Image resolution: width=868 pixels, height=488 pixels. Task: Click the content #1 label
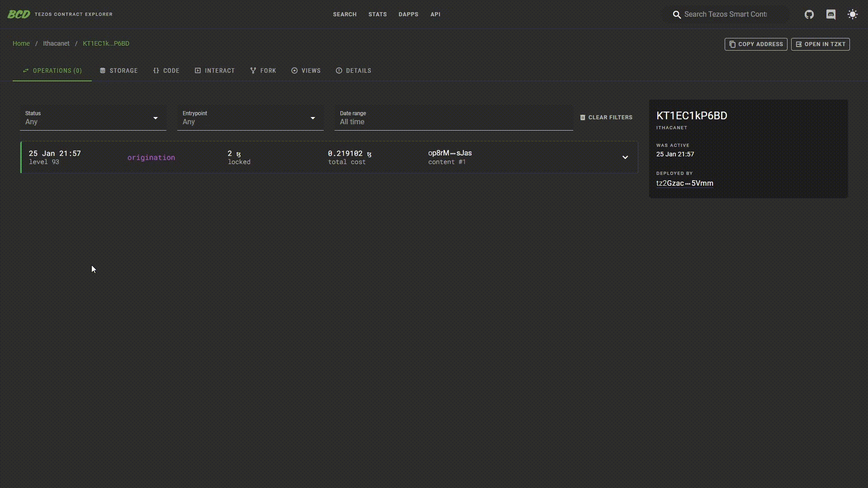[x=447, y=162]
